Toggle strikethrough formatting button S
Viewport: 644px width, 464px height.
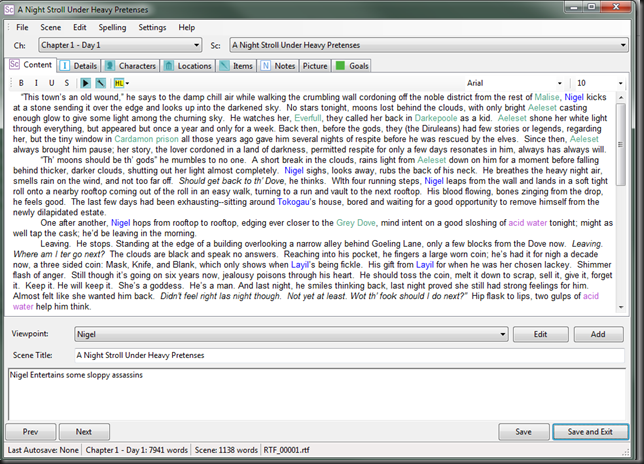tap(67, 83)
